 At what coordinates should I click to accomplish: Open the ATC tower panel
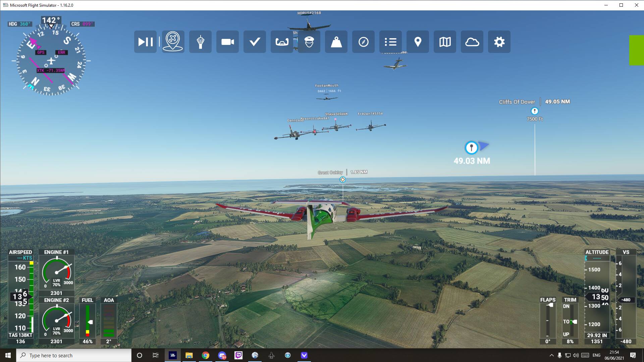click(x=200, y=42)
